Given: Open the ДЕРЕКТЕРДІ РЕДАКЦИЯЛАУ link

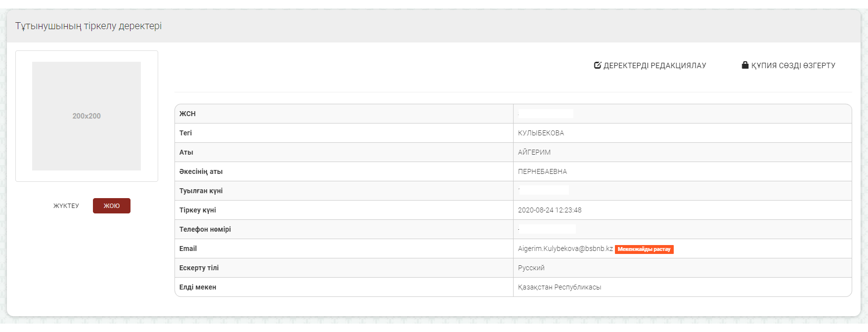Looking at the screenshot, I should point(654,66).
